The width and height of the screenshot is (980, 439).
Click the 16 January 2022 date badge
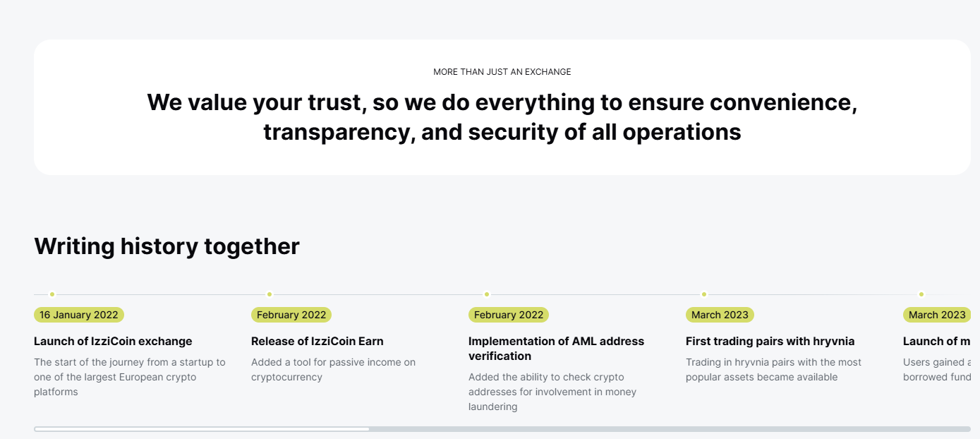click(x=78, y=315)
